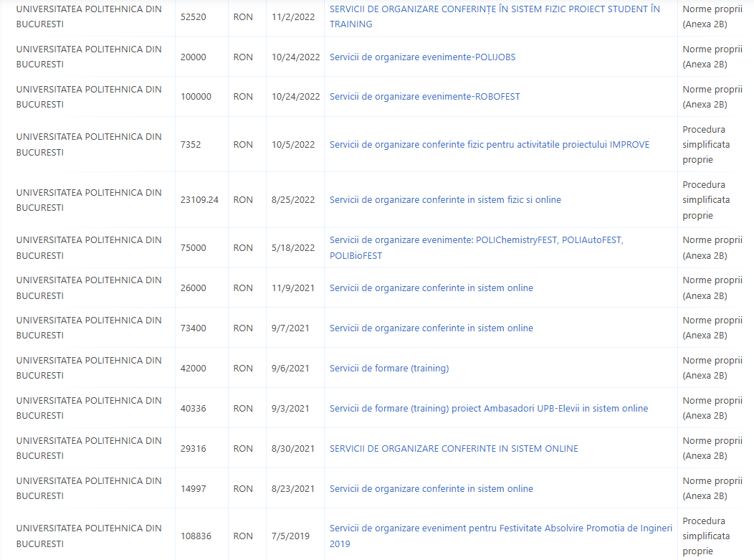Viewport: 754px width, 560px height.
Task: Select the value 29316
Action: (194, 448)
